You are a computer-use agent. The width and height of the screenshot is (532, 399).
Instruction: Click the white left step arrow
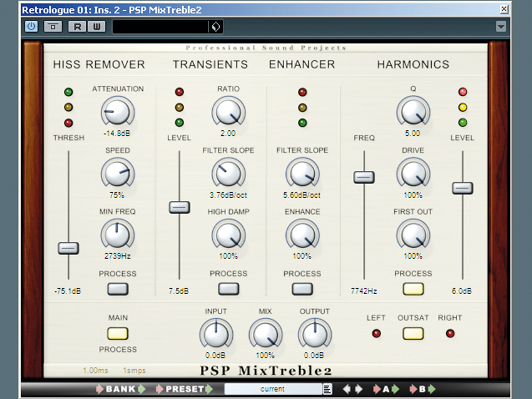point(347,389)
